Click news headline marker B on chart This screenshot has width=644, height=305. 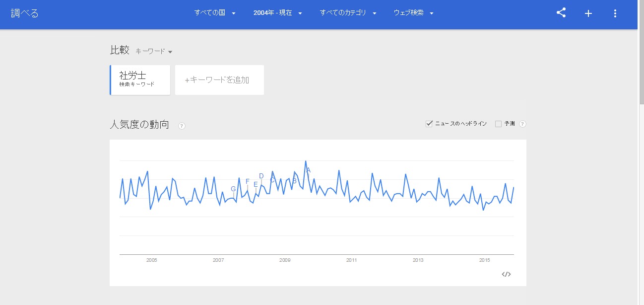pos(294,181)
